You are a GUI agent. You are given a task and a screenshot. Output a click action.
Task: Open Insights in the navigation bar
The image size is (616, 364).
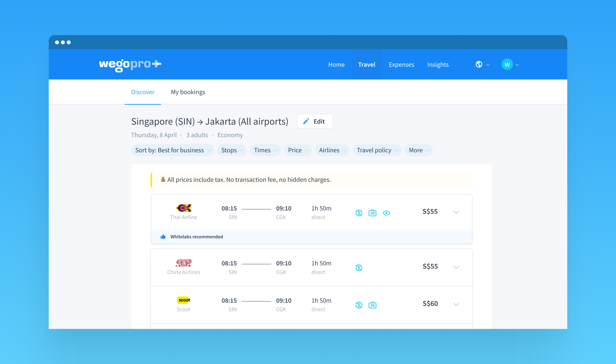pos(438,65)
